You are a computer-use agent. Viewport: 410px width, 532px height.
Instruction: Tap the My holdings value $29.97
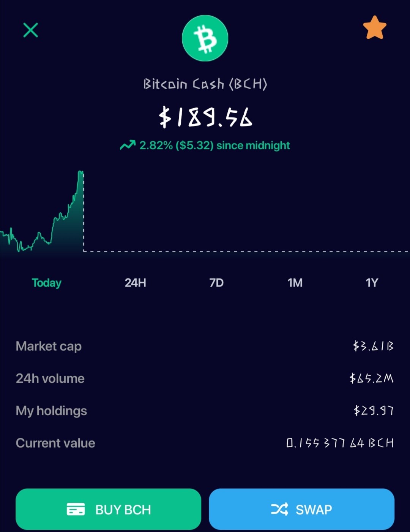374,410
